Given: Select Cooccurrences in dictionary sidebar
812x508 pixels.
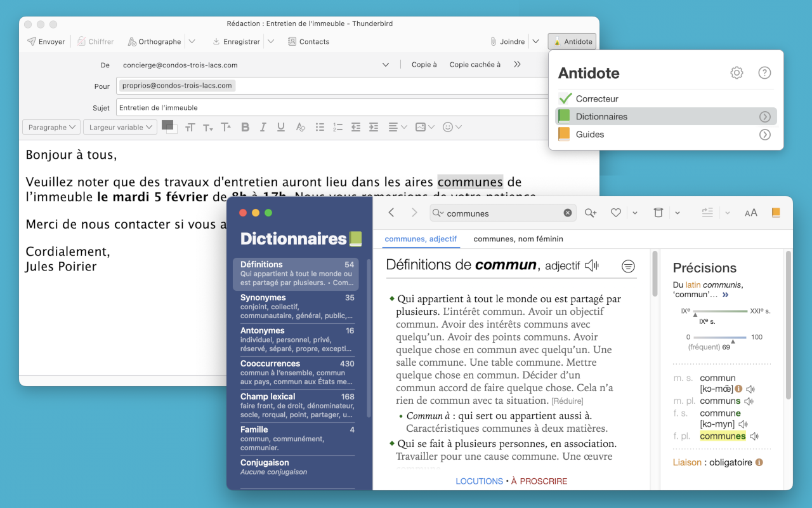Looking at the screenshot, I should tap(297, 372).
